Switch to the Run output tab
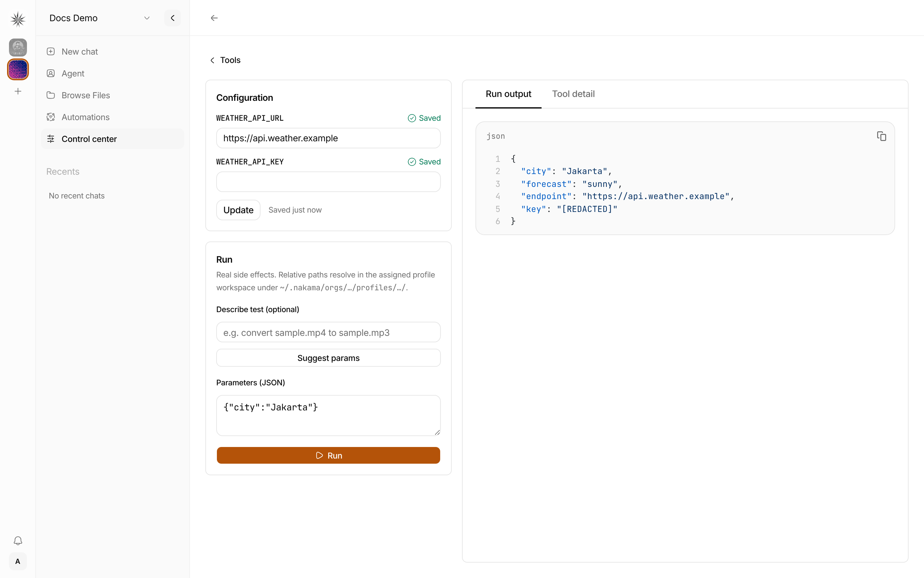924x578 pixels. click(x=508, y=94)
